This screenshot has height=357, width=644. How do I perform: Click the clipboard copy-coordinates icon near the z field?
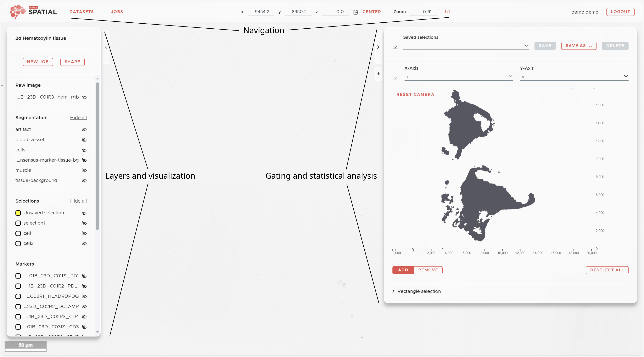pyautogui.click(x=356, y=12)
